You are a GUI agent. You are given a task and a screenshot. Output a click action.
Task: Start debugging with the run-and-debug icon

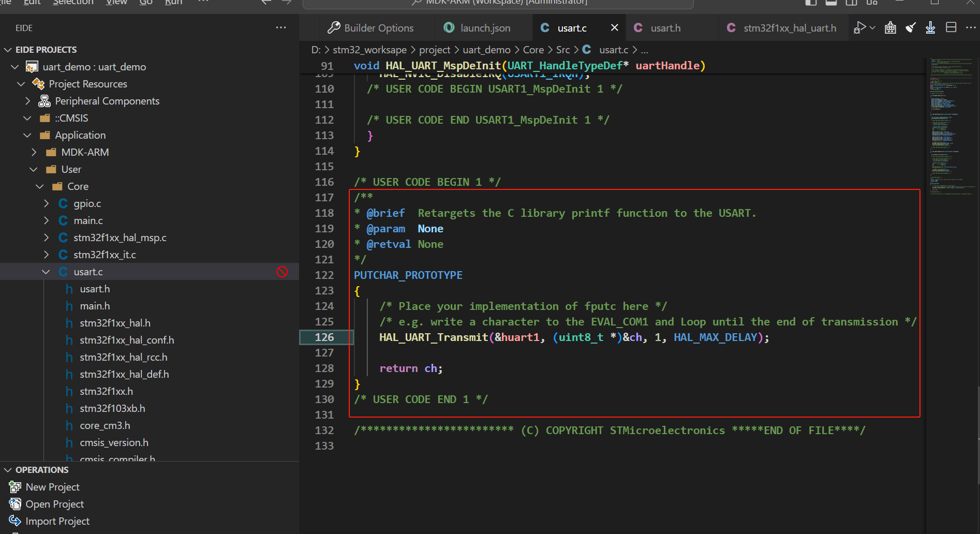click(x=859, y=28)
